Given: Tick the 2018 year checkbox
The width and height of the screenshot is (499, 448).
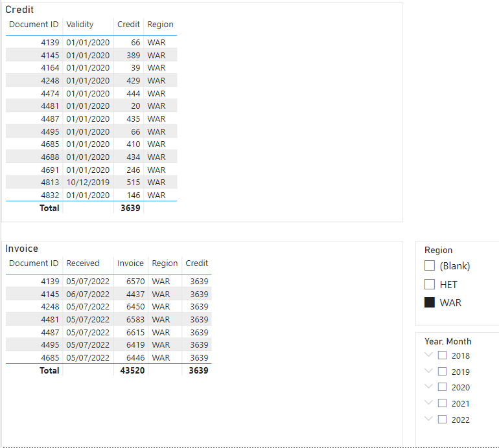Looking at the screenshot, I should point(442,355).
